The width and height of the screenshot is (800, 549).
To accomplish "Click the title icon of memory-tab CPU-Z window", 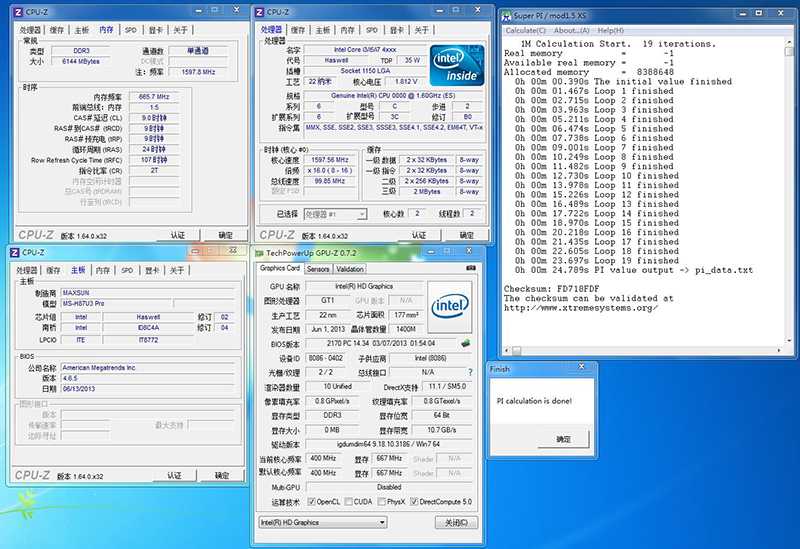I will (x=18, y=12).
